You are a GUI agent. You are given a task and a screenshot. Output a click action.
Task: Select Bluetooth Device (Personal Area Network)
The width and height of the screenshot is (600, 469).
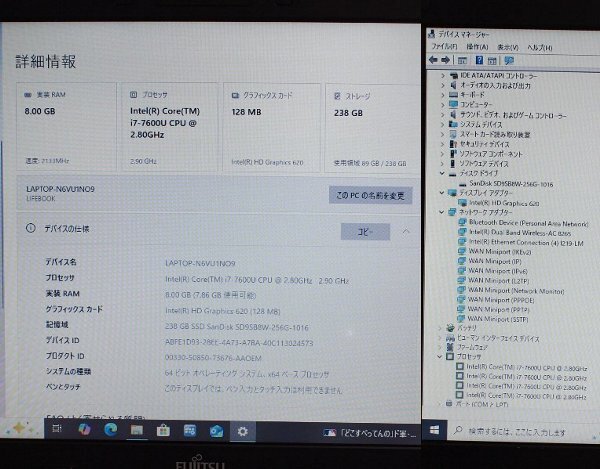pos(528,223)
